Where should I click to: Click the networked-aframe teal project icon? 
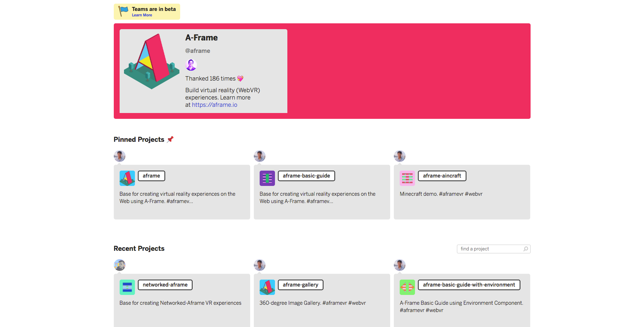coord(127,287)
